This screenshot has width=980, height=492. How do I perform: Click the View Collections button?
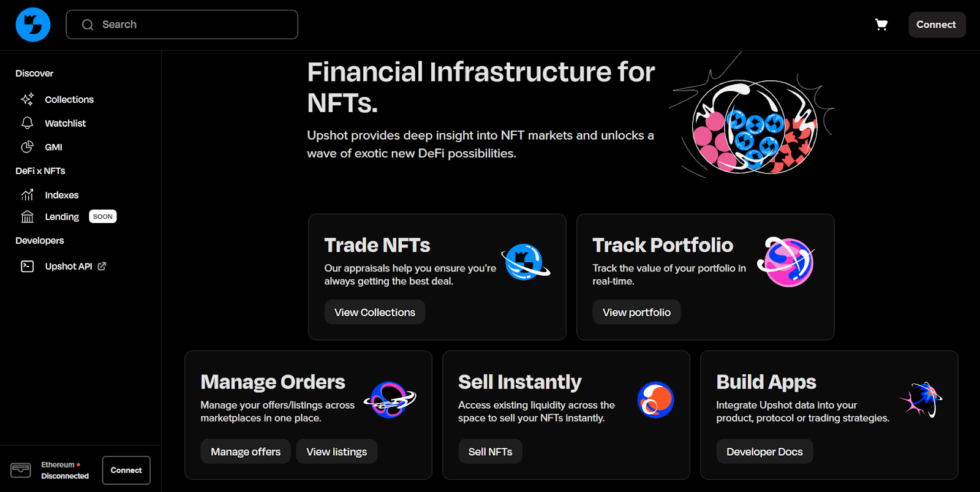pos(375,312)
